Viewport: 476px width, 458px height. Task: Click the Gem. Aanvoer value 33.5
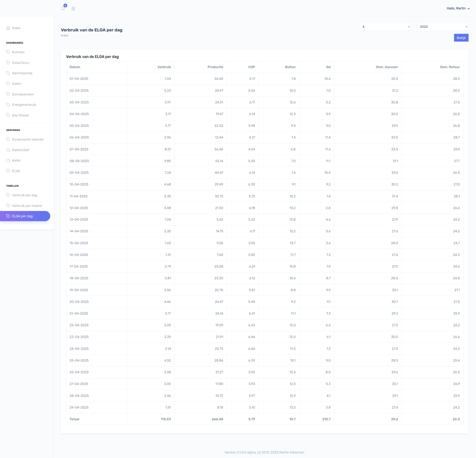(x=395, y=149)
